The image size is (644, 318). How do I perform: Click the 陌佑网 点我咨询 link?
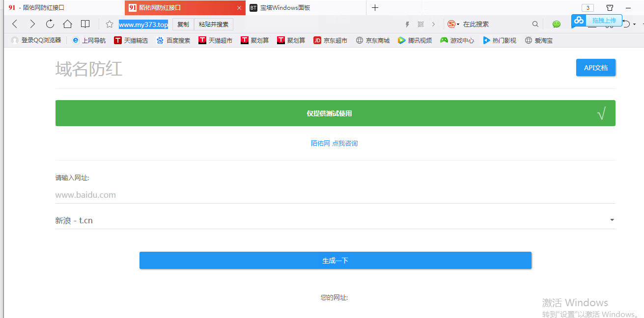pos(335,143)
